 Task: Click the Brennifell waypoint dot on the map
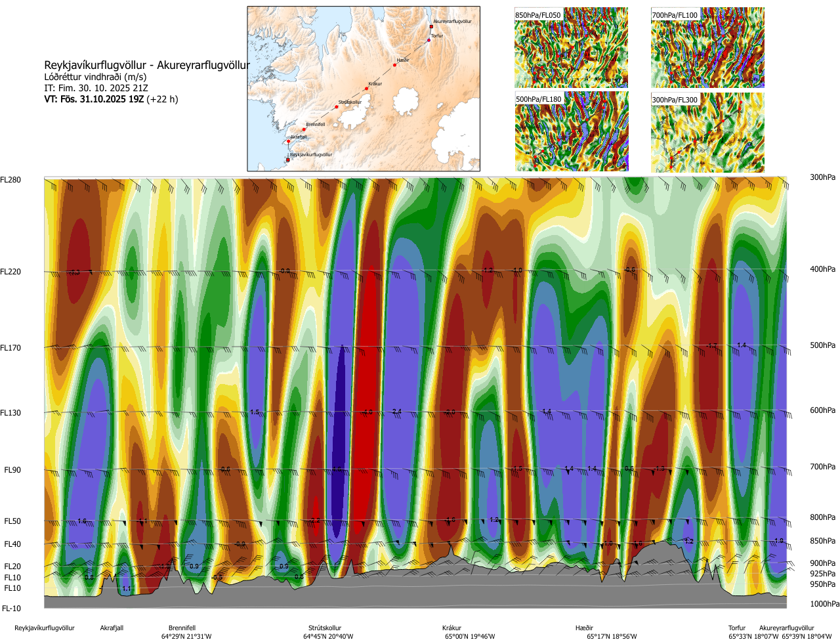tap(304, 129)
